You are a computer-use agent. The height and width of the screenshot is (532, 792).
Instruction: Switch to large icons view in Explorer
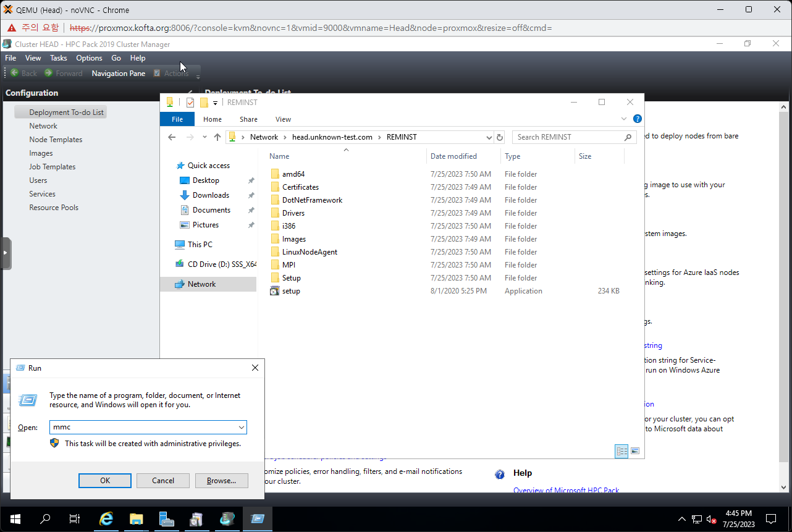[x=635, y=451]
